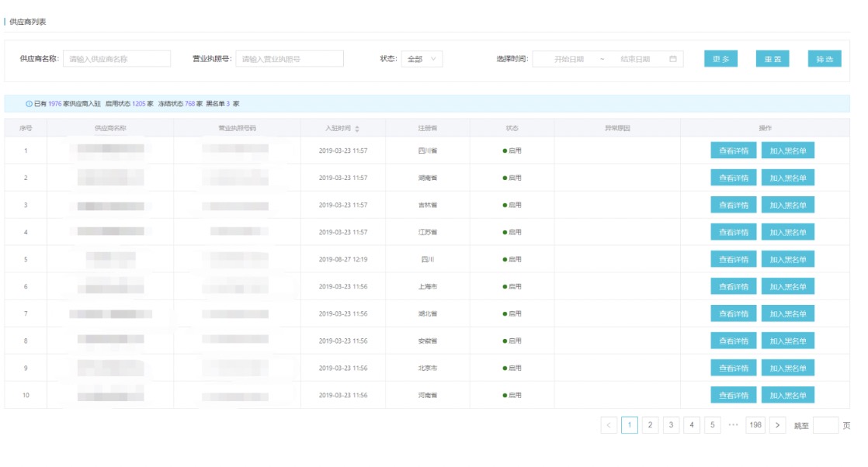Click the 启用 status in the 湖北省 row
Image resolution: width=868 pixels, height=467 pixels.
pyautogui.click(x=512, y=313)
